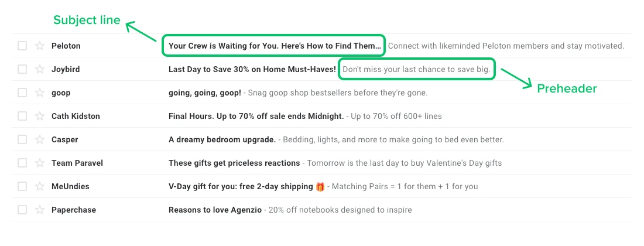This screenshot has width=644, height=246.
Task: Open "Your Crew is Waiting for You" email
Action: point(274,46)
